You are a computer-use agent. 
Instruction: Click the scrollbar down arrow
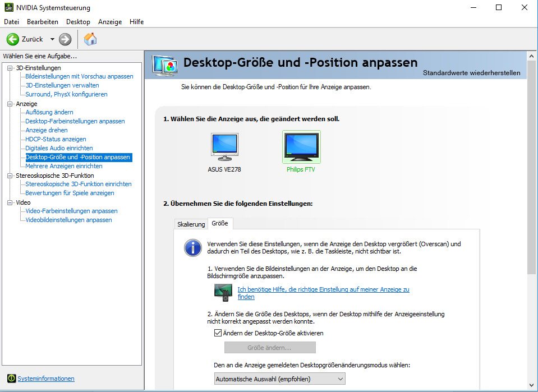[x=531, y=385]
